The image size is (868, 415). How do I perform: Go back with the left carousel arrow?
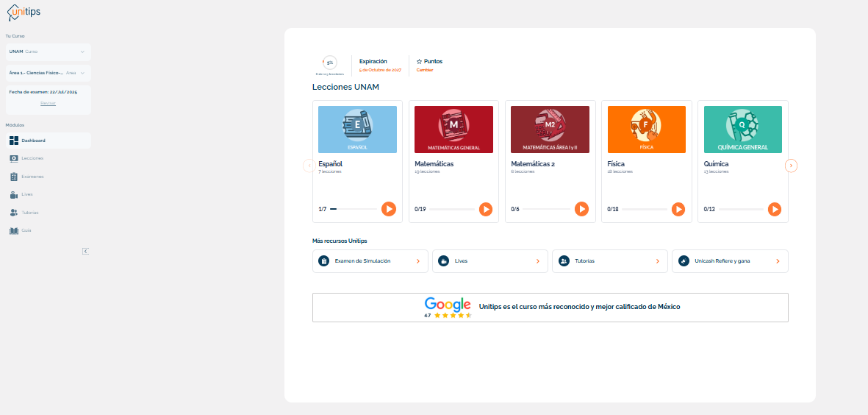[x=309, y=166]
